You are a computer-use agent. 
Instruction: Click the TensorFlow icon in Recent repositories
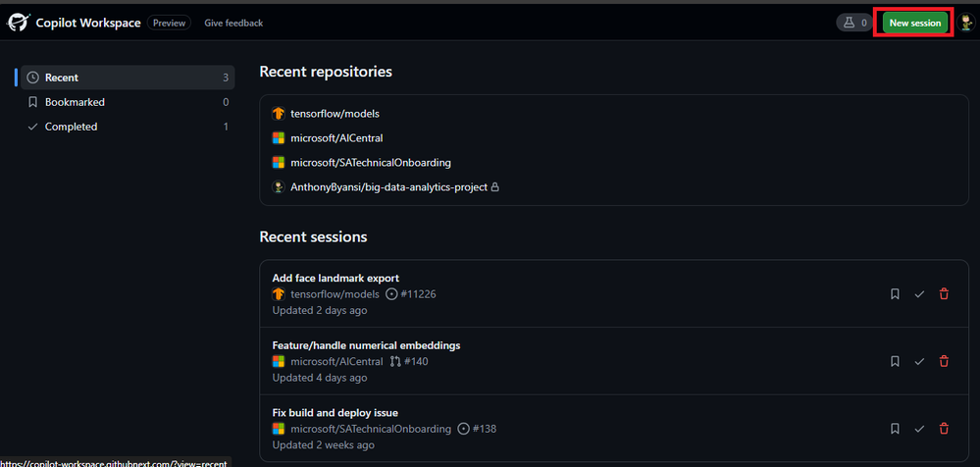pos(279,114)
